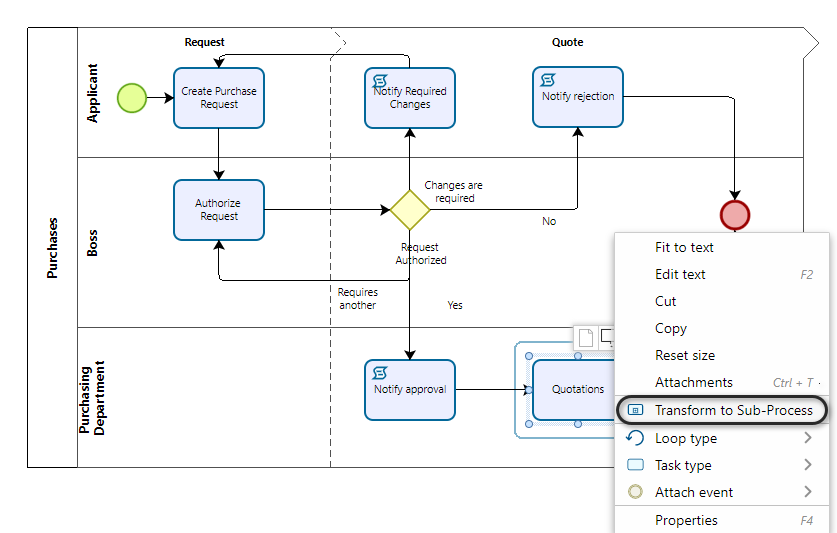The image size is (837, 533).
Task: Click the Attachments menu entry
Action: click(x=693, y=382)
